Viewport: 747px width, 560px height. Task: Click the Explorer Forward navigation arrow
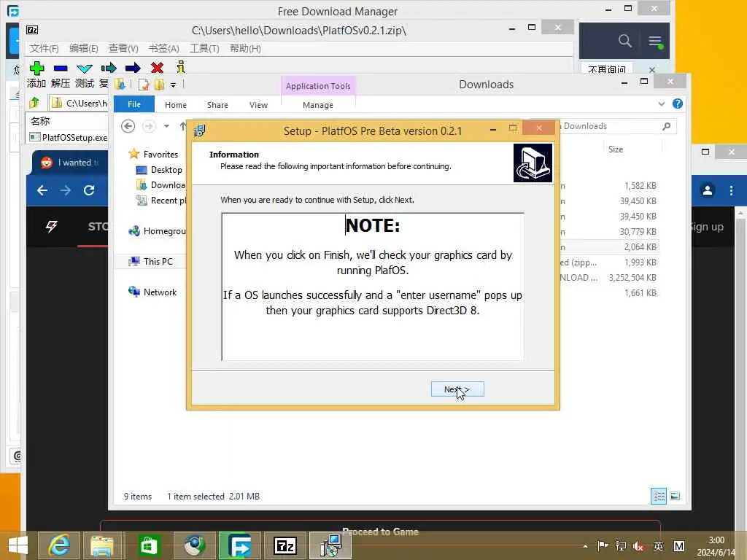[149, 126]
